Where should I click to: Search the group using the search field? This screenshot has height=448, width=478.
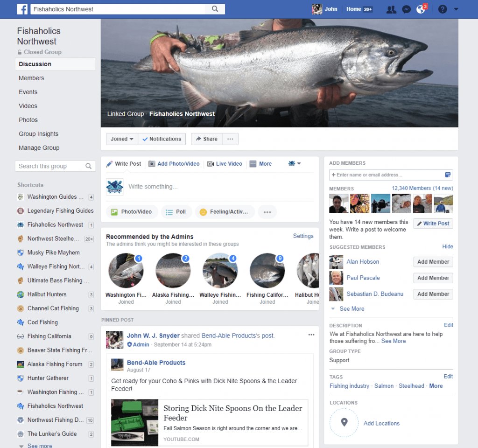tap(51, 166)
